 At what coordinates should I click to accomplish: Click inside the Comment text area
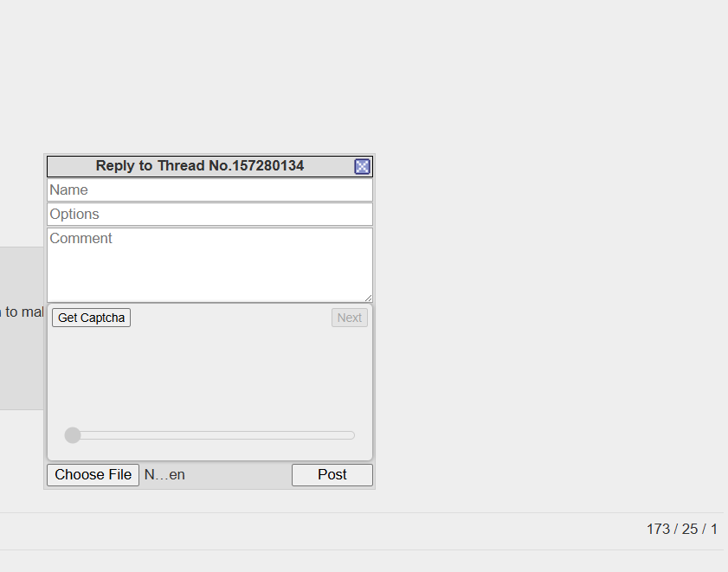[x=209, y=265]
